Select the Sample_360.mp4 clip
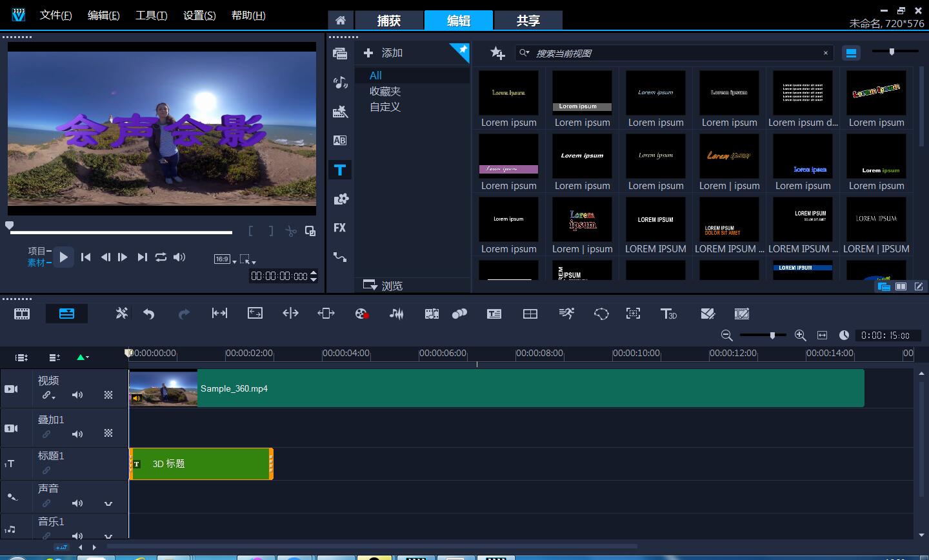 [497, 388]
